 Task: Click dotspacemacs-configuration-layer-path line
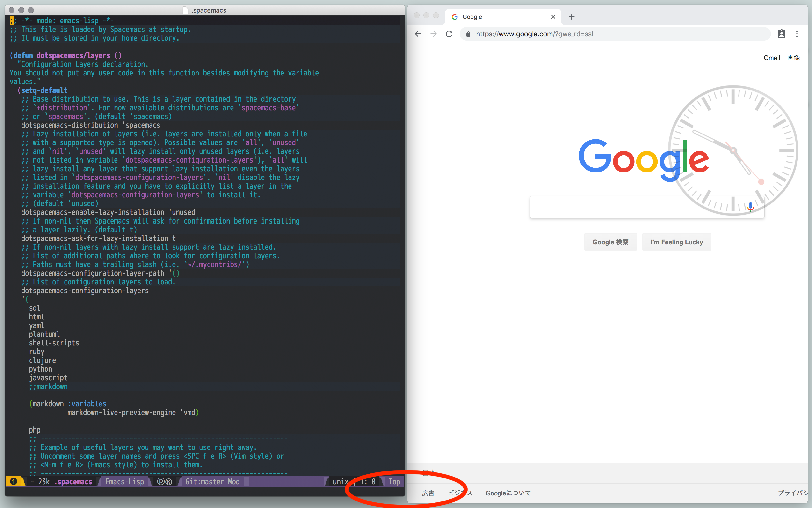[100, 273]
